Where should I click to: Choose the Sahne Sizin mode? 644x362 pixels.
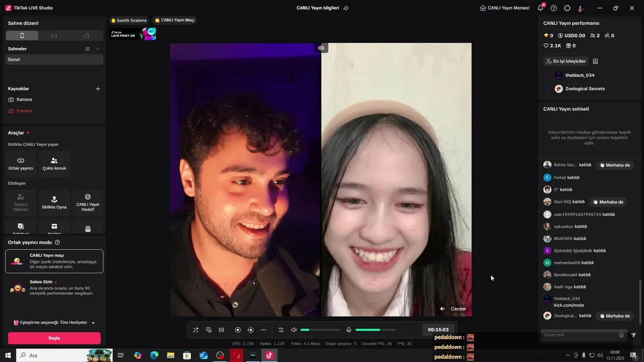click(x=54, y=288)
